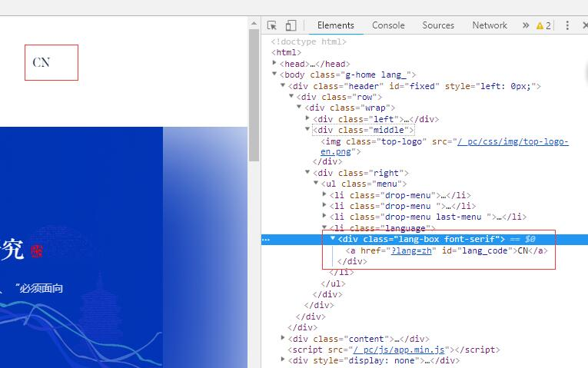Click the CN language link on page
Screen dimensions: 588x368
[42, 62]
